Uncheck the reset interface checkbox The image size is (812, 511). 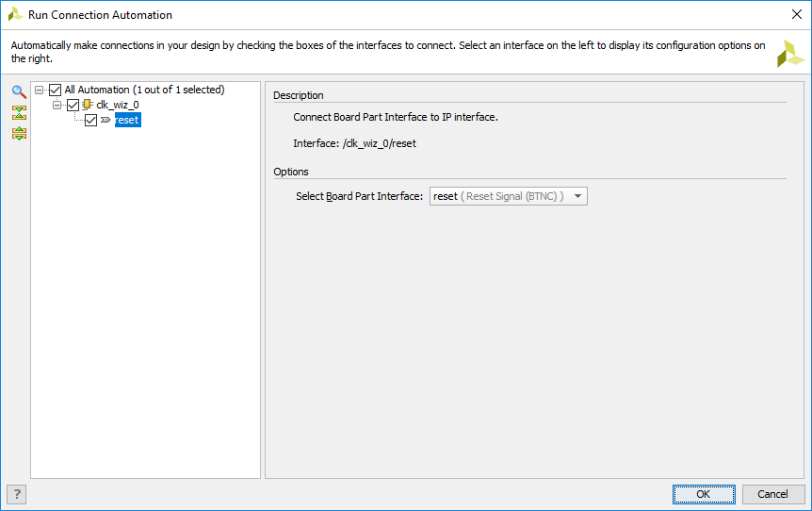pyautogui.click(x=91, y=121)
